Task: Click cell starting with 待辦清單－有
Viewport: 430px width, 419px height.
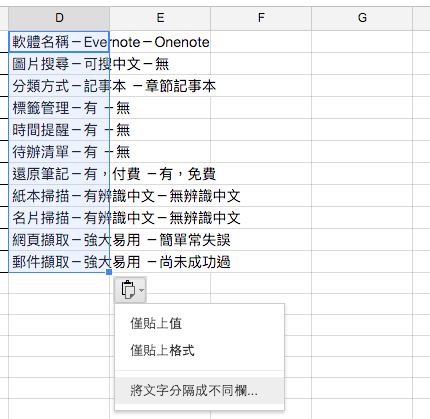Action: pyautogui.click(x=59, y=151)
